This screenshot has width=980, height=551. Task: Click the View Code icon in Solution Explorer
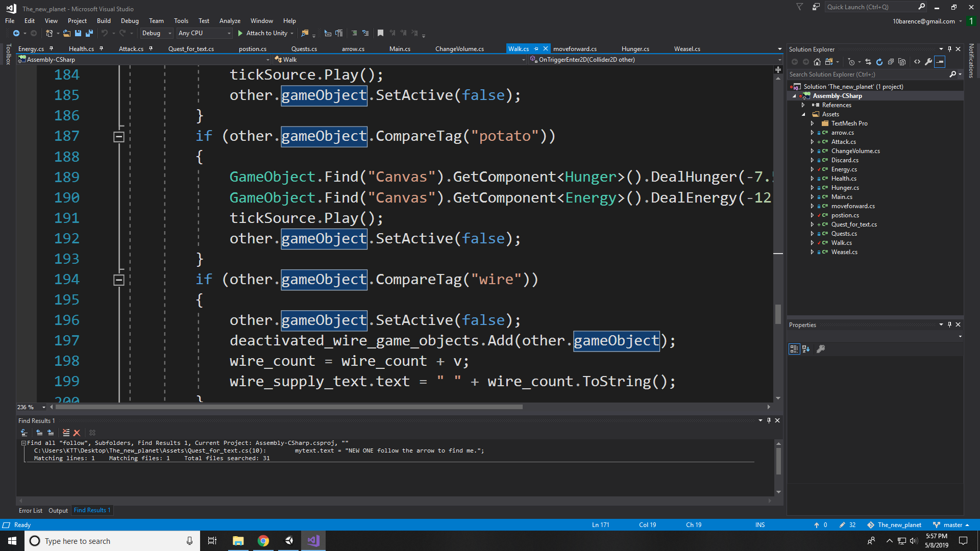pos(917,62)
